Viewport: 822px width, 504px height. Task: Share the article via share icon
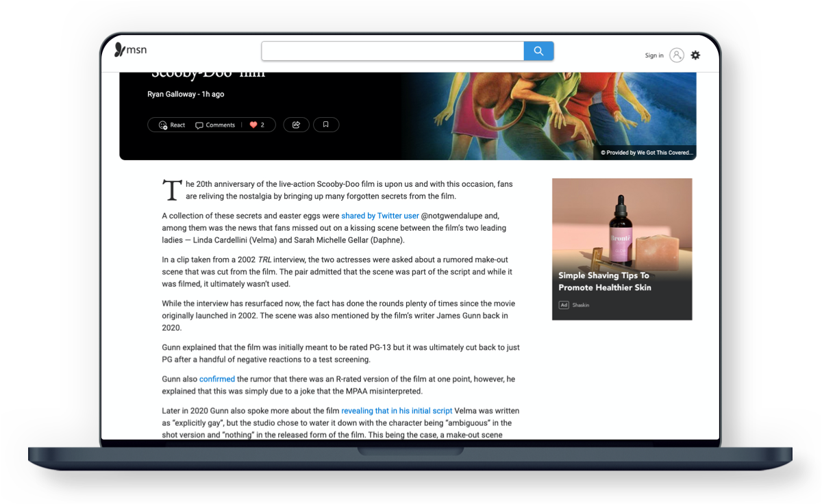pyautogui.click(x=296, y=125)
